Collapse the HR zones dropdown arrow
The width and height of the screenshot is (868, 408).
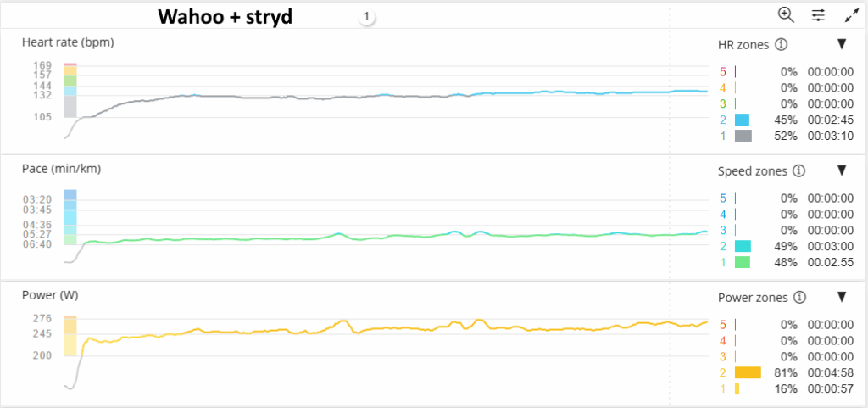842,44
